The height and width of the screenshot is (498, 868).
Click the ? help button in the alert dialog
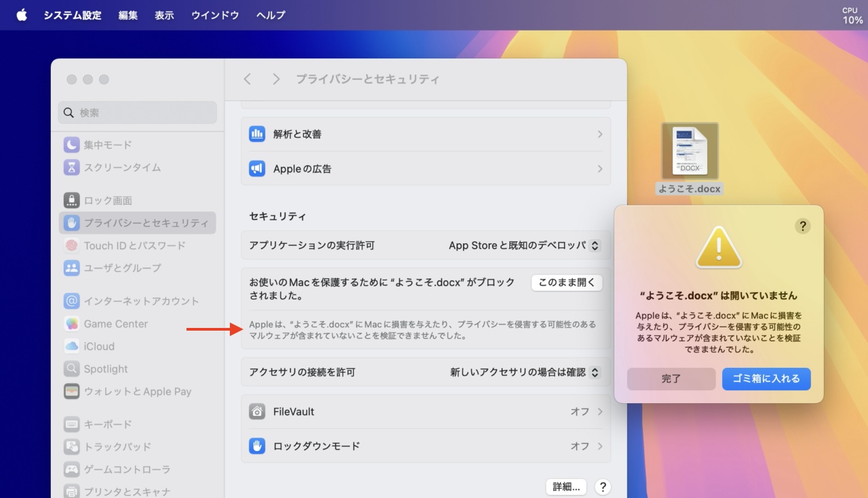[x=802, y=226]
